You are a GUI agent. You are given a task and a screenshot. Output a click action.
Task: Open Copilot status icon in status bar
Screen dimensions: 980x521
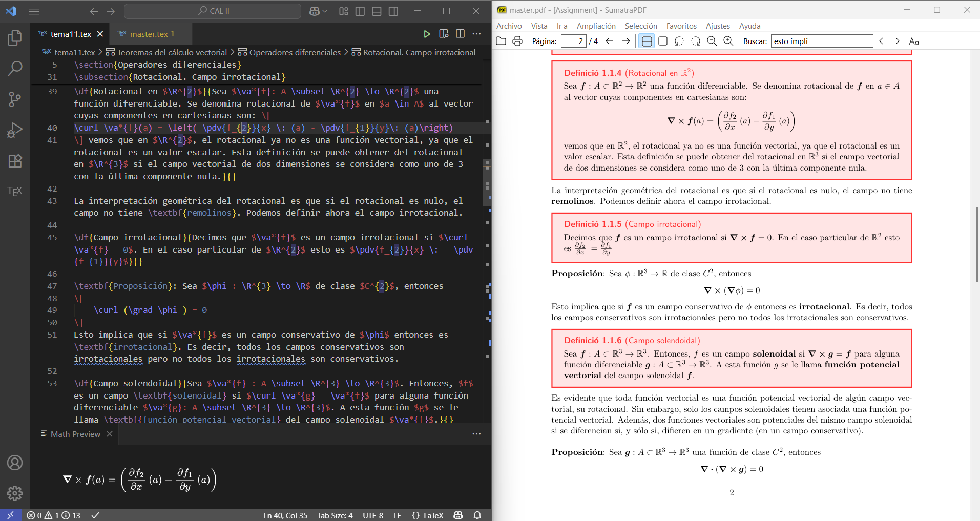pyautogui.click(x=458, y=515)
